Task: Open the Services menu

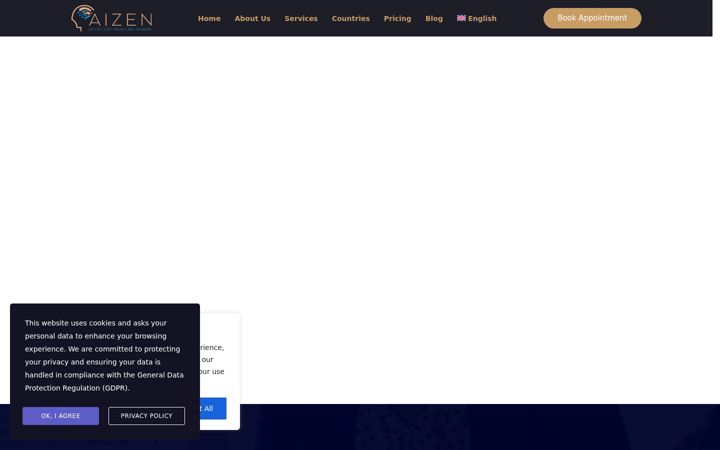Action: coord(301,18)
